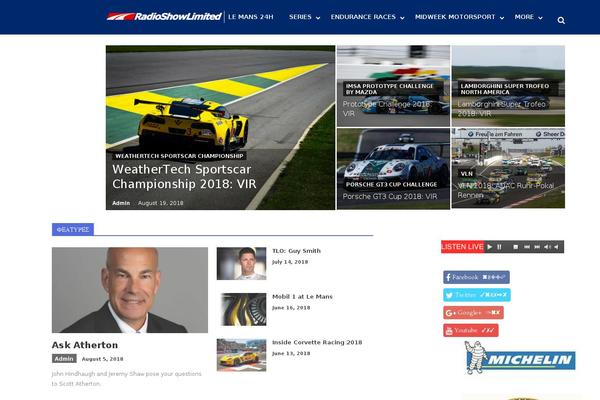Open the VLN 2018 Ruhr-Pokal Rennen article
The width and height of the screenshot is (600, 400).
tap(505, 190)
